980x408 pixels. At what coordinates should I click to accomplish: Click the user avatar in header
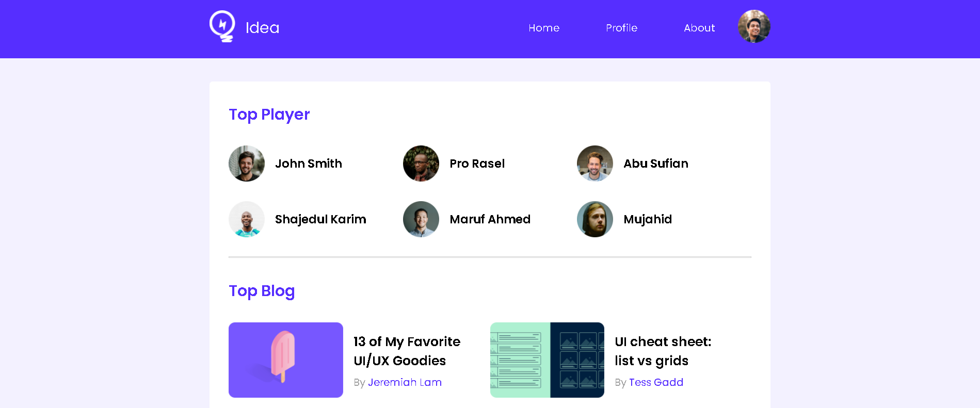click(754, 26)
